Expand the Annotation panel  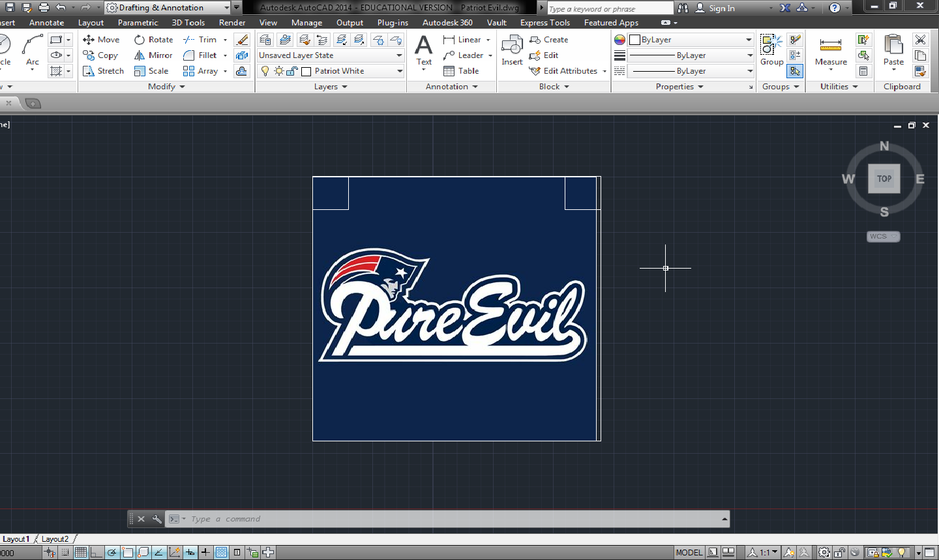(451, 87)
